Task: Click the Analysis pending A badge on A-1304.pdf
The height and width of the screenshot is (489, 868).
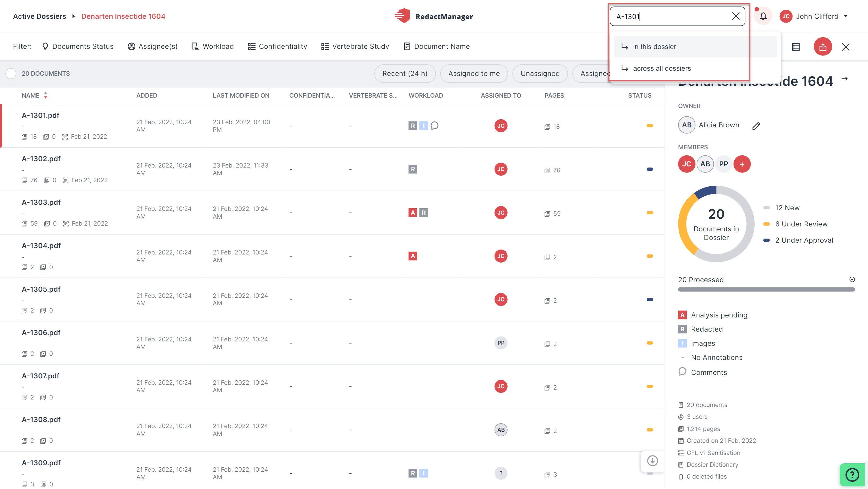Action: (413, 256)
